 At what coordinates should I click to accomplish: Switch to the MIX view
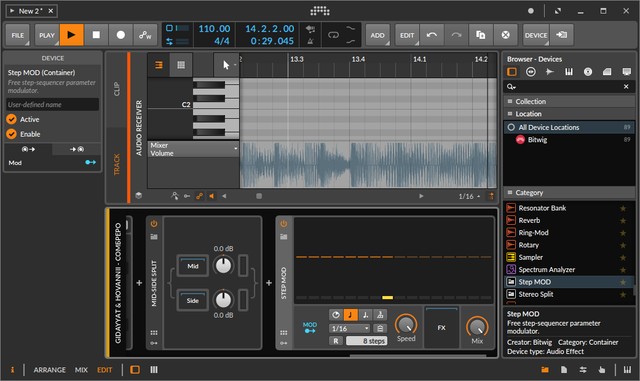[x=81, y=370]
